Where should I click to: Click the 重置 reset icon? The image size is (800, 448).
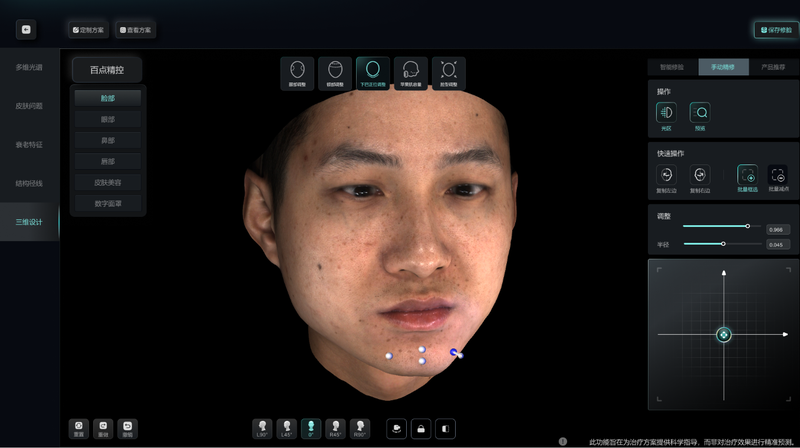click(79, 429)
